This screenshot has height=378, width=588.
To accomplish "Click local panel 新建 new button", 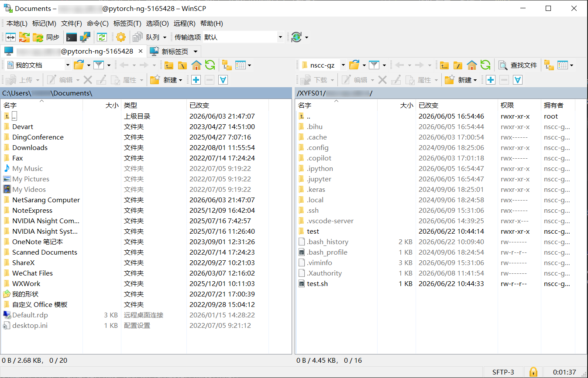I will coord(166,80).
